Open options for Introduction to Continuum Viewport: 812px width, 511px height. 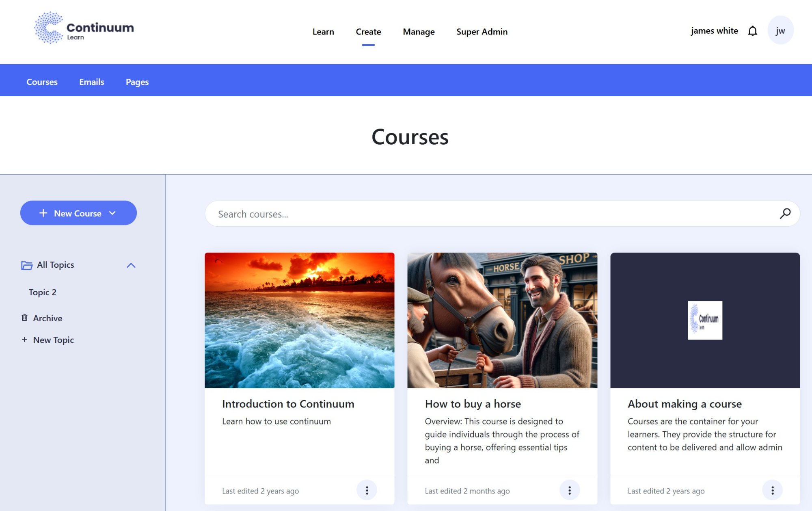(367, 490)
